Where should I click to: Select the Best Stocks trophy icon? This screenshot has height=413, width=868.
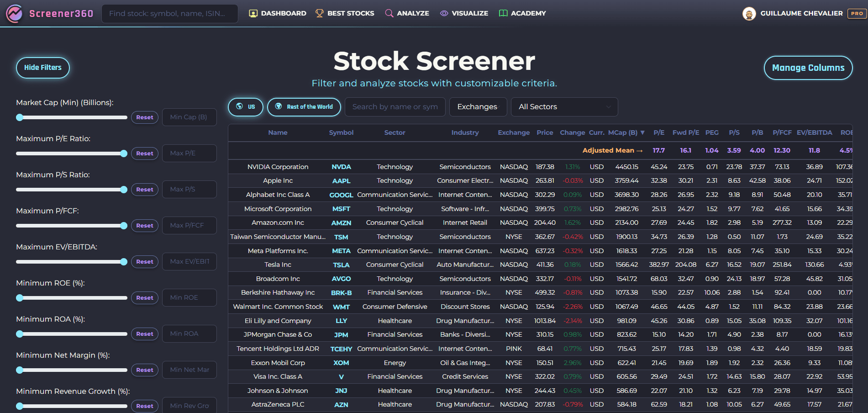tap(320, 13)
